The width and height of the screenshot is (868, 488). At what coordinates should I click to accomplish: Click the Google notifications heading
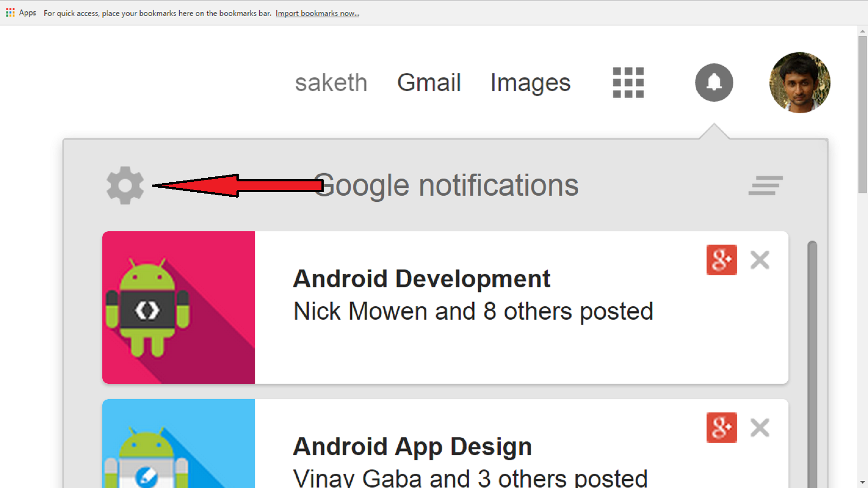point(446,185)
